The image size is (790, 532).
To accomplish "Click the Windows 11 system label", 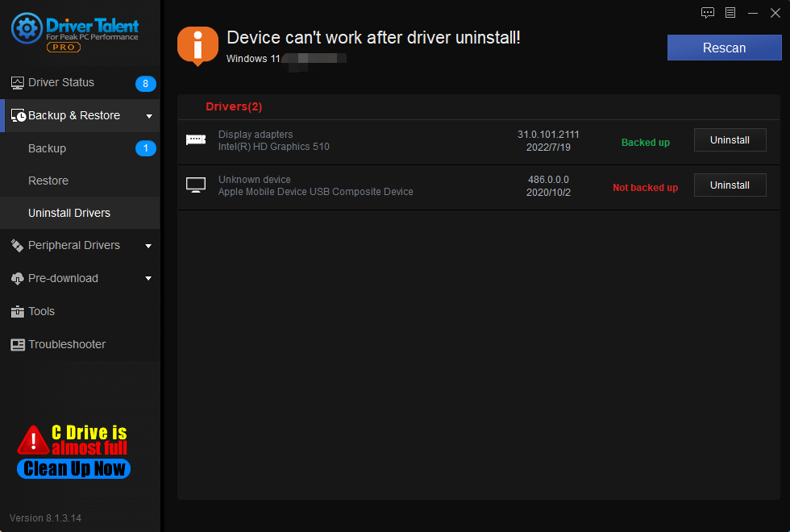I will coord(253,59).
